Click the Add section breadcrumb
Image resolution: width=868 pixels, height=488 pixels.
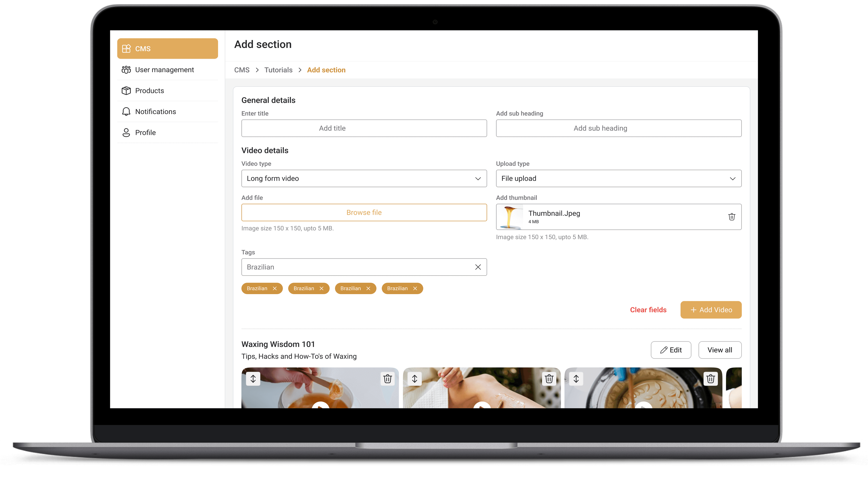tap(326, 70)
